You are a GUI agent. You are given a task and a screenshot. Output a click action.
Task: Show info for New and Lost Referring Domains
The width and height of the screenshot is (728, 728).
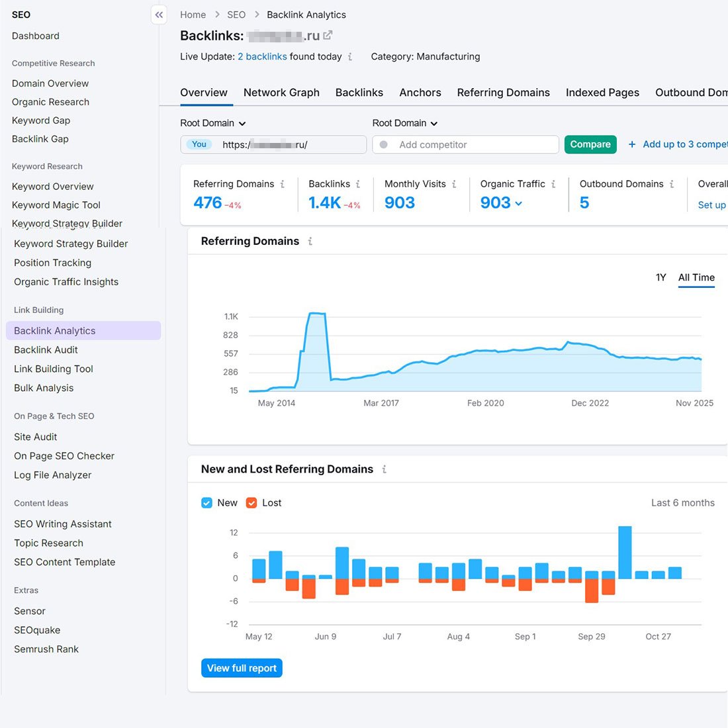384,469
